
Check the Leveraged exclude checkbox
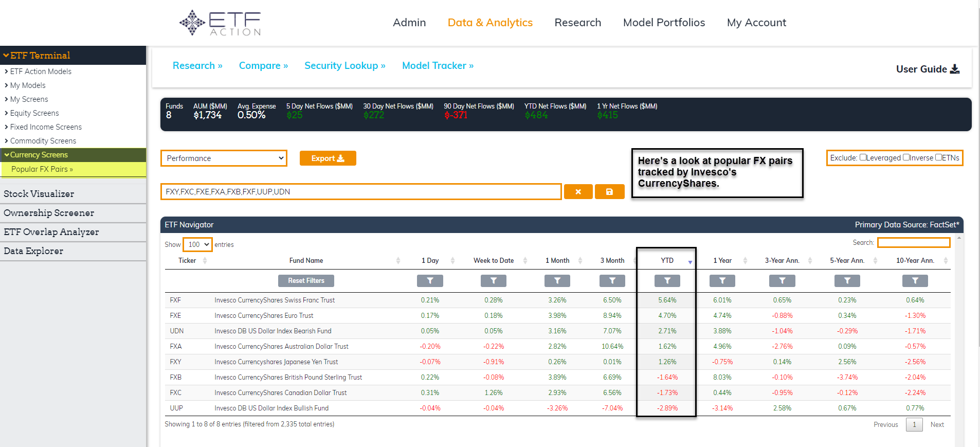click(863, 157)
